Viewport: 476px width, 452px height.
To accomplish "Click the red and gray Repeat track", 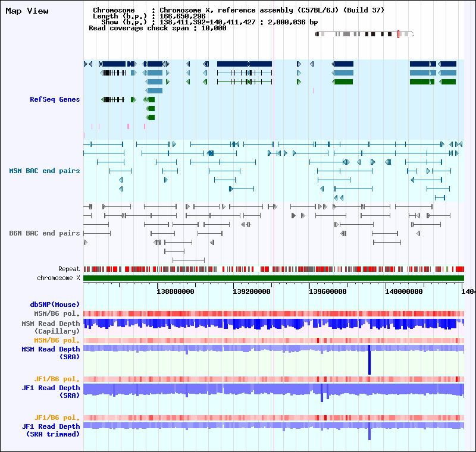I will click(274, 269).
